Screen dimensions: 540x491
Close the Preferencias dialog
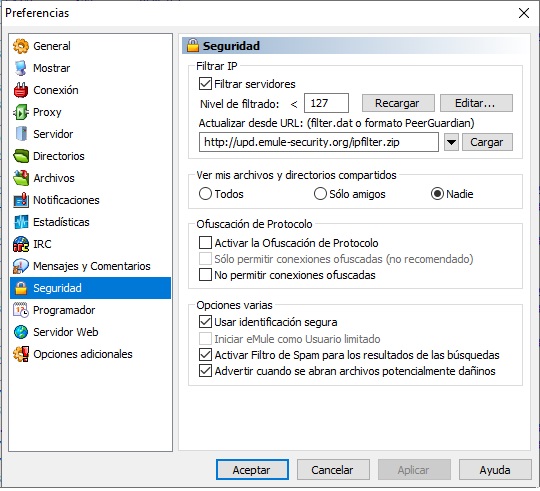click(524, 13)
